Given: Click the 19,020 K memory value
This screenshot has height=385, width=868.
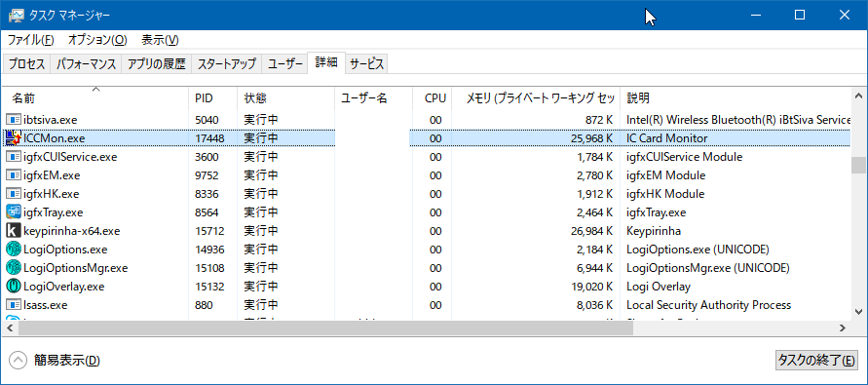Looking at the screenshot, I should 591,287.
